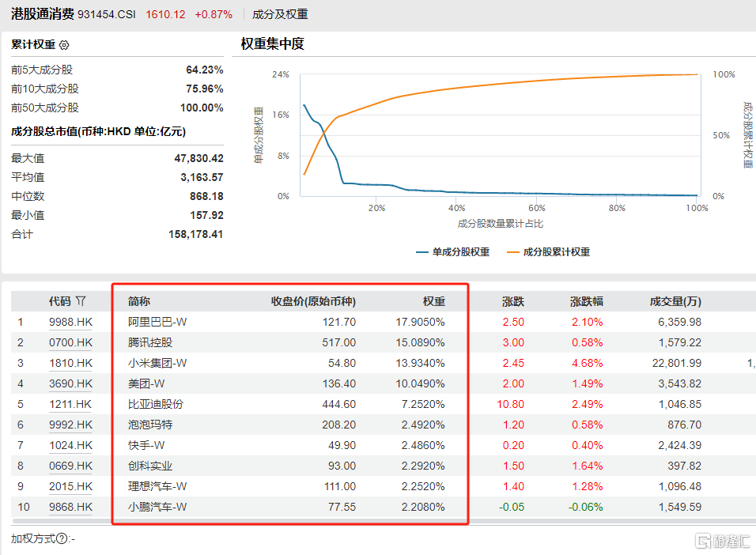Click the index price 1610.12

tap(165, 14)
